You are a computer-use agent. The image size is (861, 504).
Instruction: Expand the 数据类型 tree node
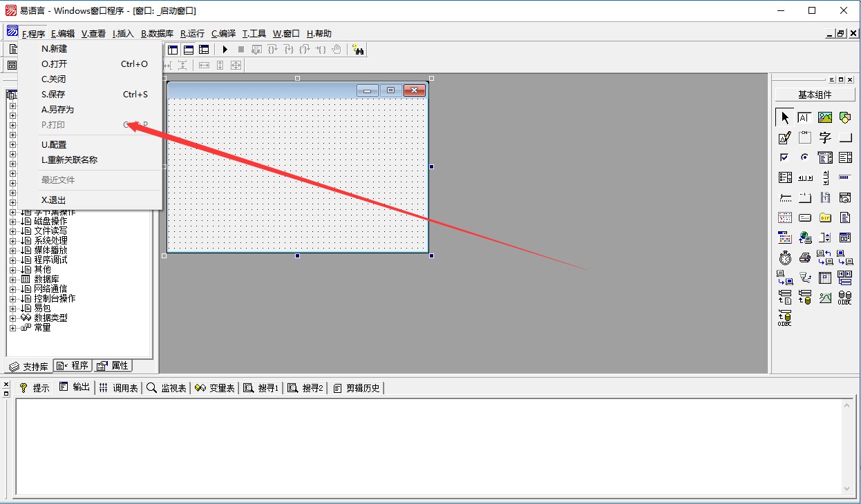[x=12, y=318]
